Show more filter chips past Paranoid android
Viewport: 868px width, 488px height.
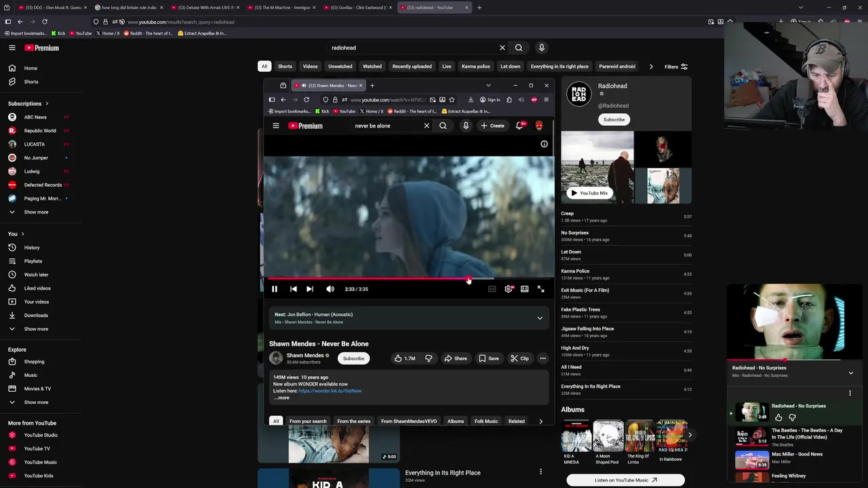651,66
